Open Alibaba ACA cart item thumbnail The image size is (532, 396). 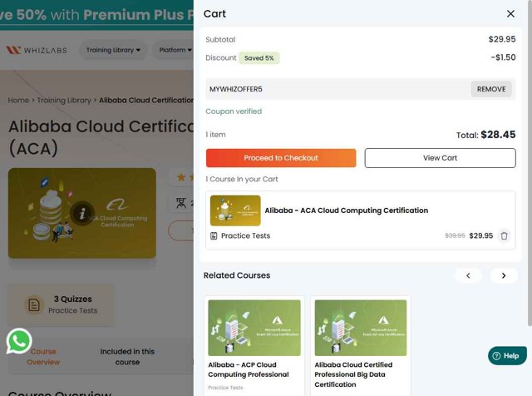pos(235,210)
